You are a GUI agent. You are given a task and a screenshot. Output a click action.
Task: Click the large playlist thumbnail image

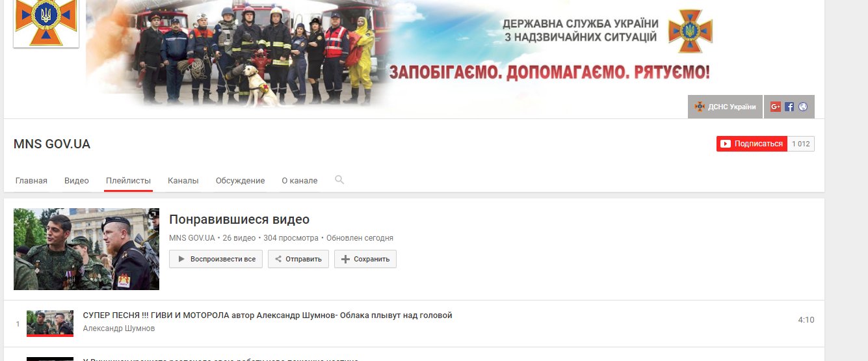[86, 249]
